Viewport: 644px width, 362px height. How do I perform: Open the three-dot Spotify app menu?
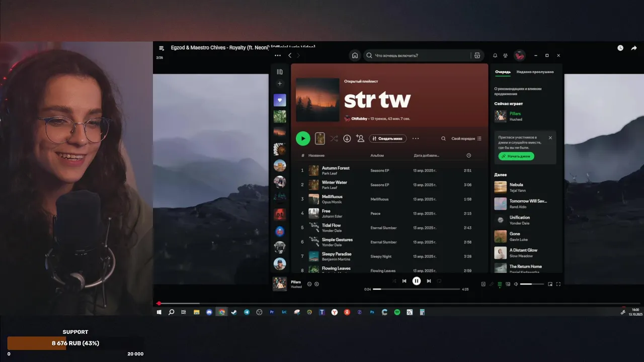click(x=278, y=55)
